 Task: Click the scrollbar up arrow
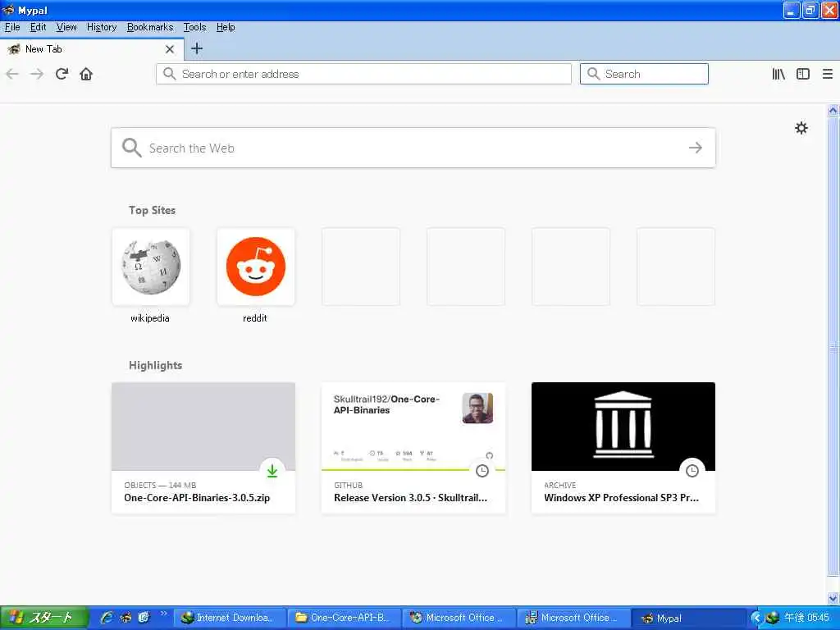(833, 111)
